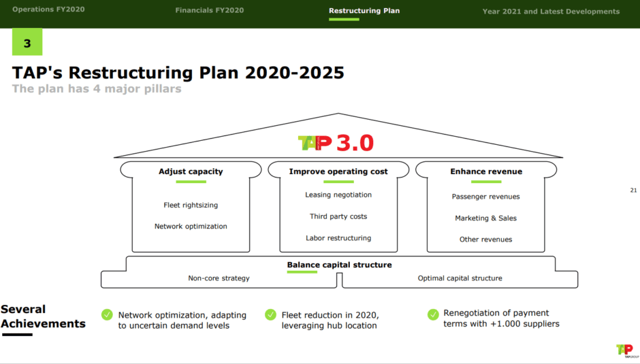Viewport: 640px width, 364px height.
Task: Click the 'Labor restructuring' item
Action: point(338,238)
